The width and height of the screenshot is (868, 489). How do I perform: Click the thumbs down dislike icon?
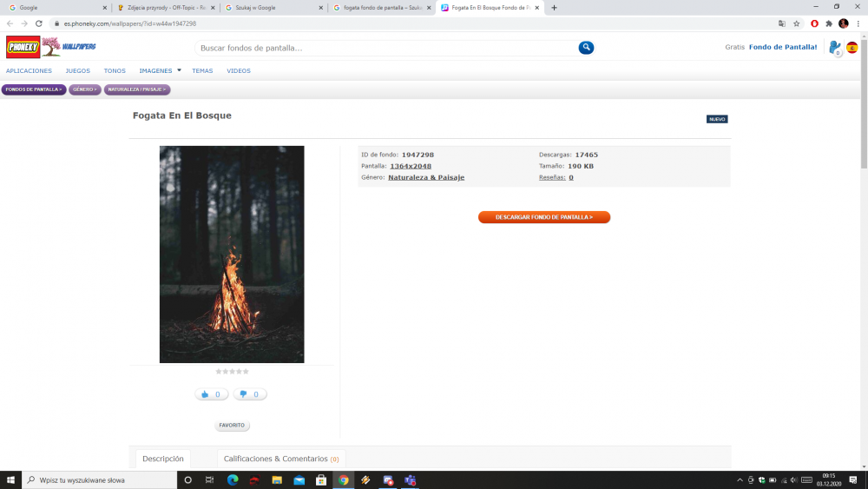(x=244, y=394)
